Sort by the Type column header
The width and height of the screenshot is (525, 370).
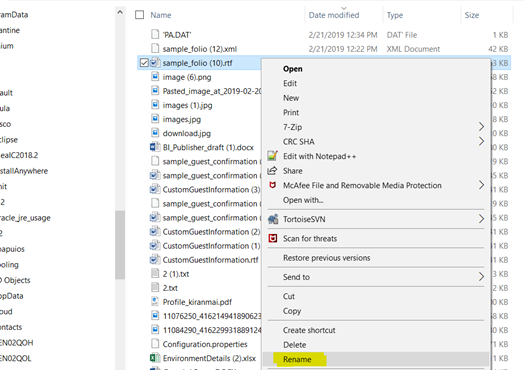click(395, 15)
